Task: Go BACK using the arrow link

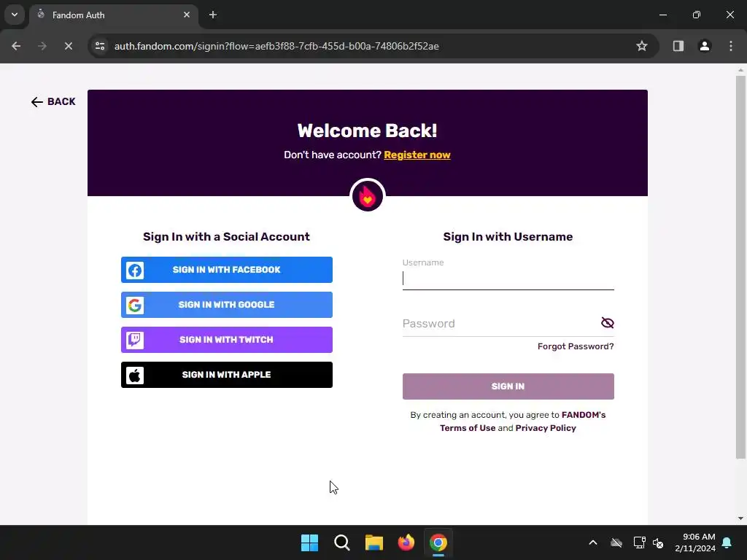Action: 53,102
